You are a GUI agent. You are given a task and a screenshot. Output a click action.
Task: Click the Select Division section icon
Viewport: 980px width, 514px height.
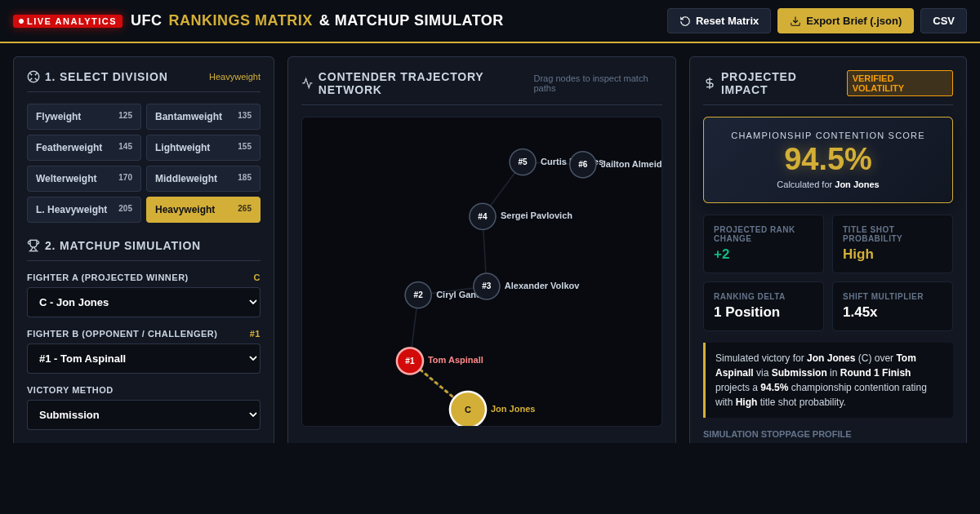pos(33,77)
